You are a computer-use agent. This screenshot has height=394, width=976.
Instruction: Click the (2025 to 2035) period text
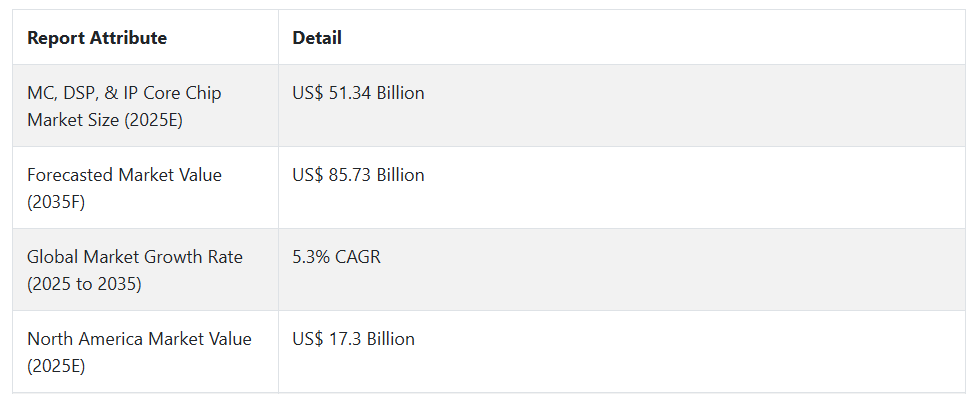coord(84,284)
